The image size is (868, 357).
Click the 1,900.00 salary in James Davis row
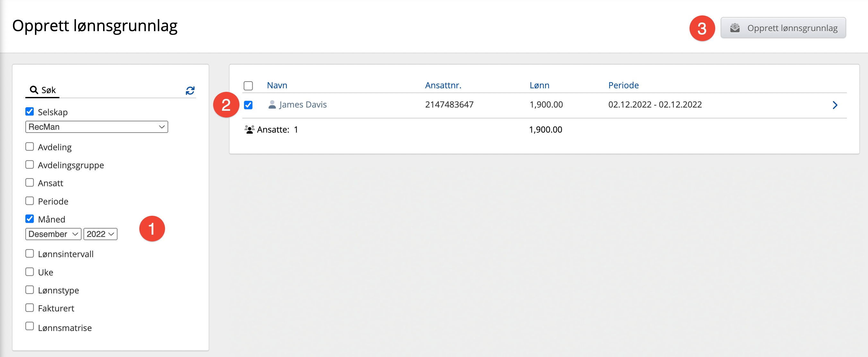[x=546, y=105]
